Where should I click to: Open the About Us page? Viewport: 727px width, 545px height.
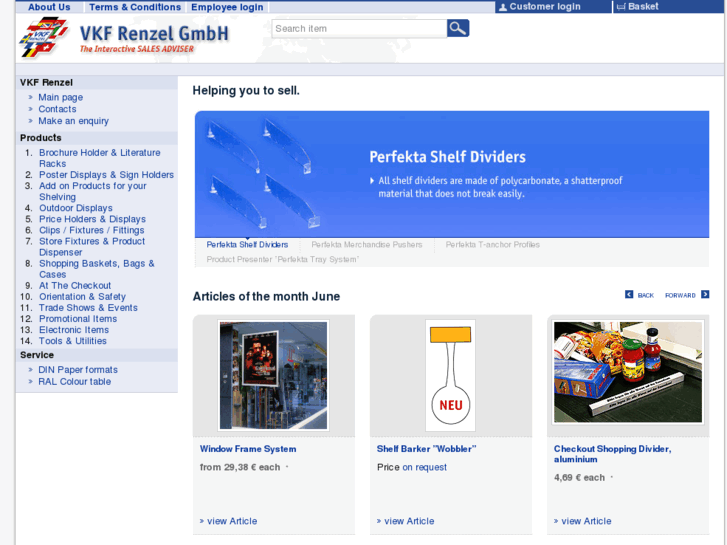pyautogui.click(x=49, y=7)
